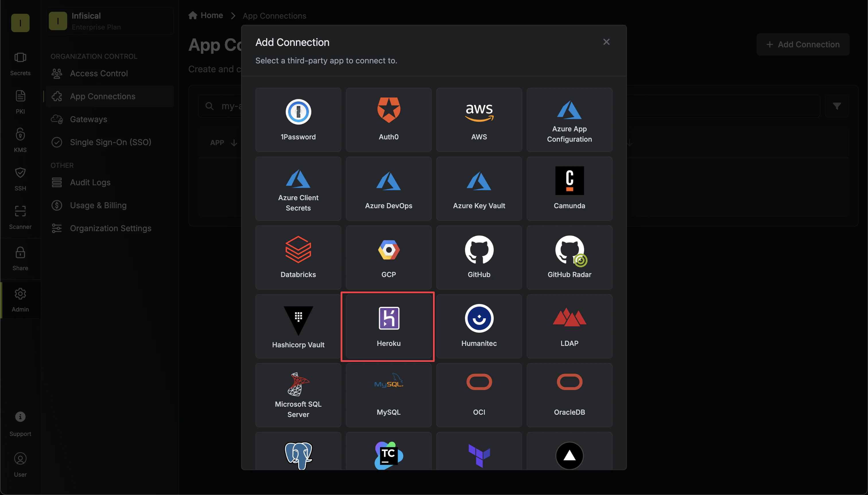868x495 pixels.
Task: Click the Home breadcrumb link
Action: 206,16
